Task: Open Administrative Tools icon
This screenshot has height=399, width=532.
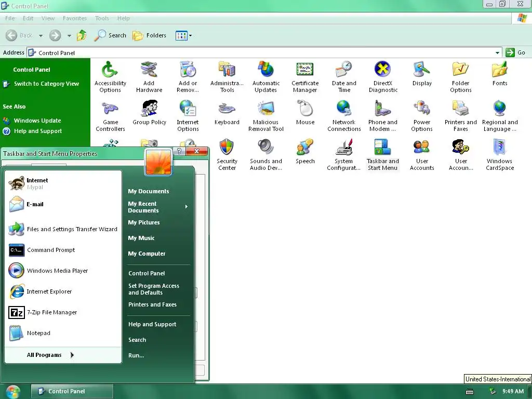Action: (x=227, y=77)
